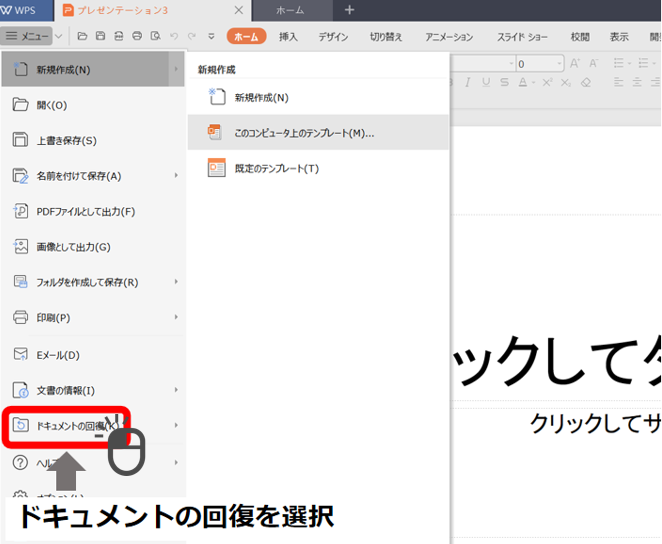Screen dimensions: 662x544
Task: Toggle underline formatting
Action: [486, 82]
